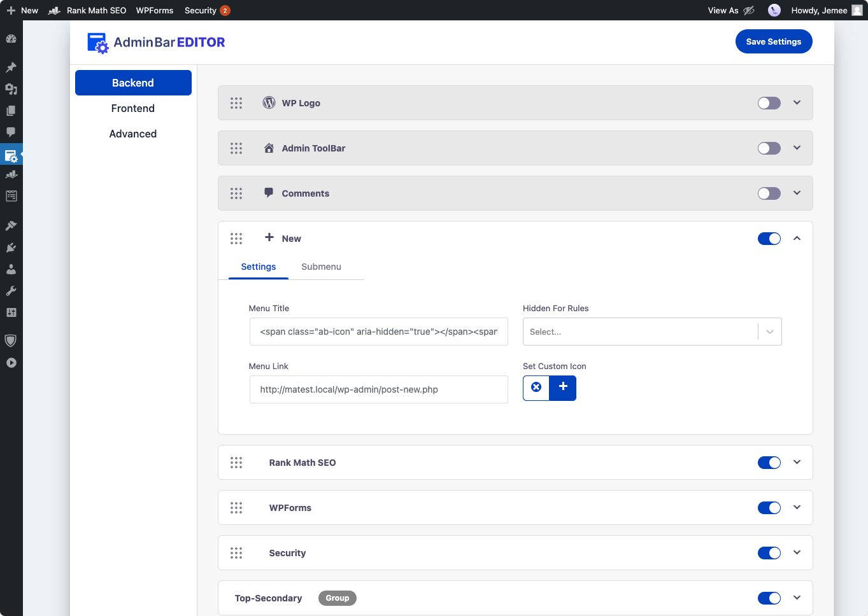Image resolution: width=868 pixels, height=616 pixels.
Task: Select the Settings tab under New
Action: [259, 267]
